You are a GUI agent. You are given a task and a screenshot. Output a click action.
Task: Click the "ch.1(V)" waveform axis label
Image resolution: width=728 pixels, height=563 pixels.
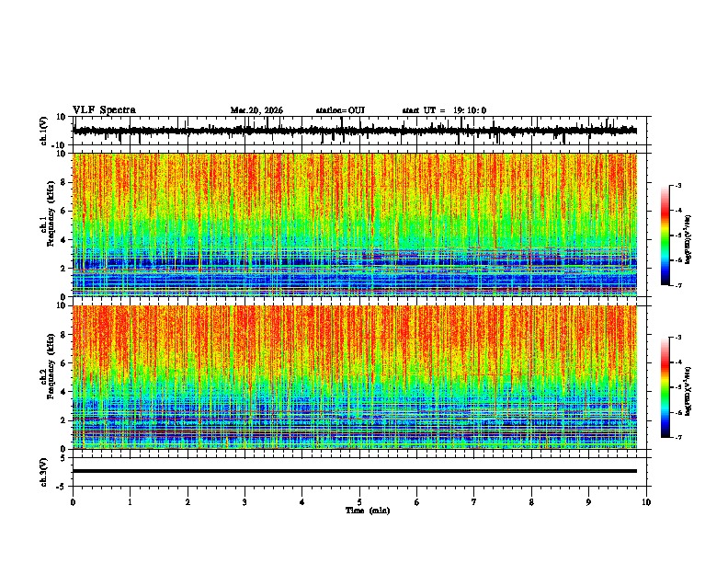43,131
